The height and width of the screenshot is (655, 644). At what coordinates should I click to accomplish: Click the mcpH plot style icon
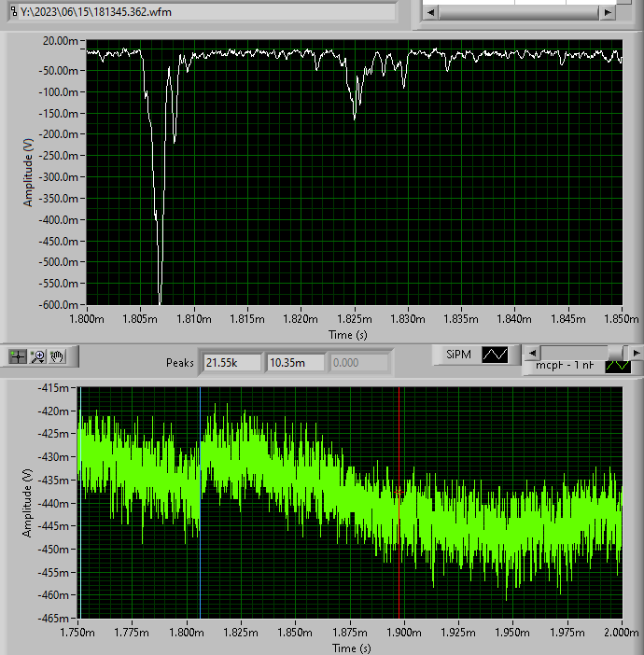point(618,366)
